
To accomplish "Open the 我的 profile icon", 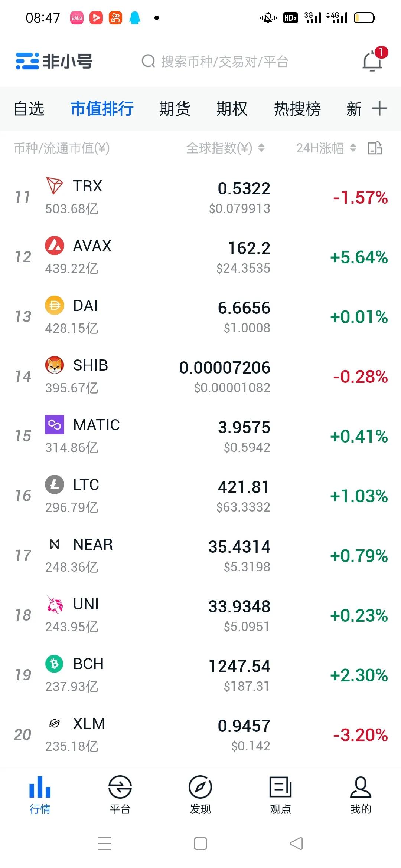I will click(361, 786).
